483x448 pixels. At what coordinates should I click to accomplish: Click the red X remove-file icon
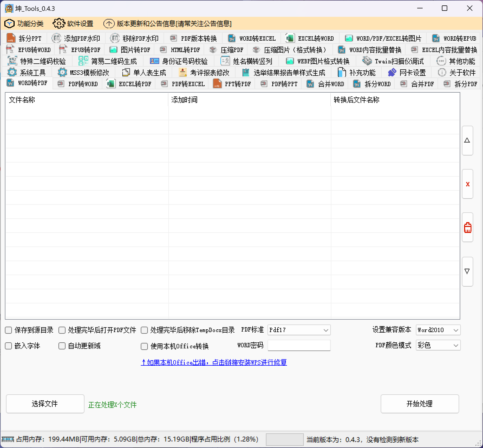(x=467, y=184)
